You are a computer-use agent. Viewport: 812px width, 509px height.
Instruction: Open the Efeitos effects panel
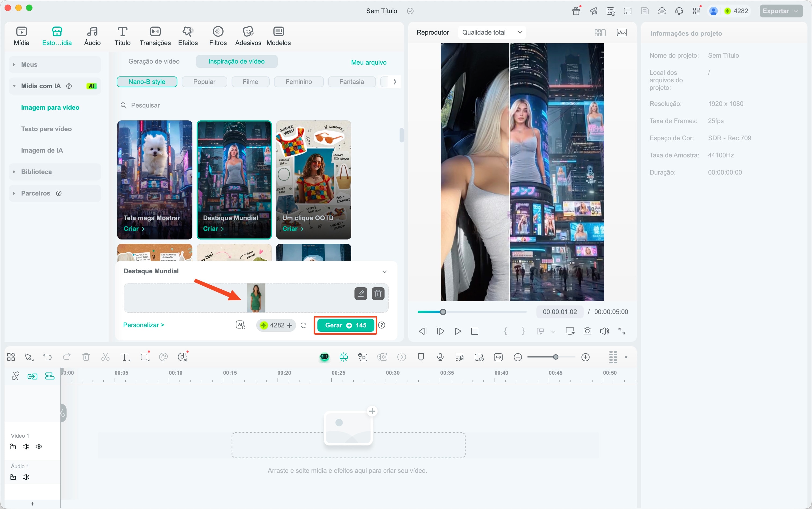click(x=188, y=36)
